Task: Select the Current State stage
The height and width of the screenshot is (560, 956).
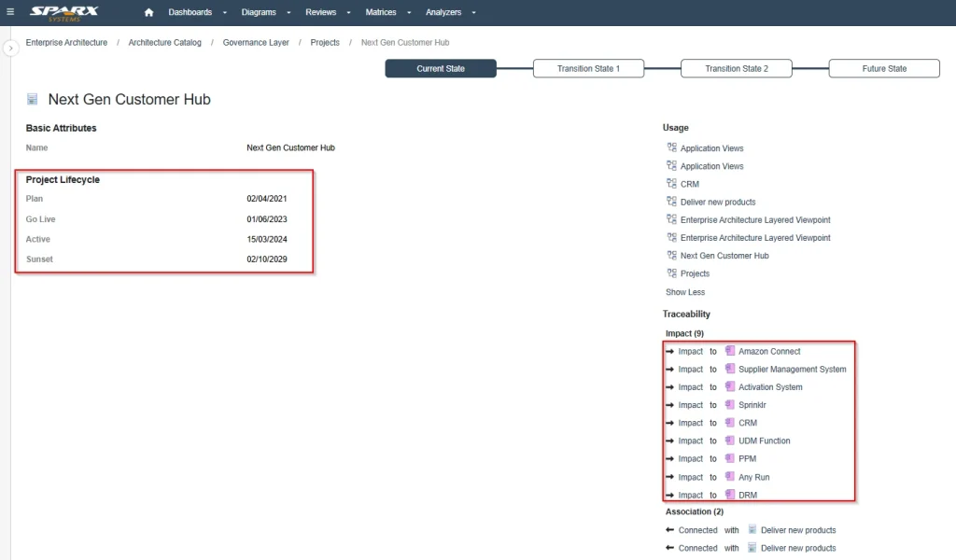Action: click(x=441, y=68)
